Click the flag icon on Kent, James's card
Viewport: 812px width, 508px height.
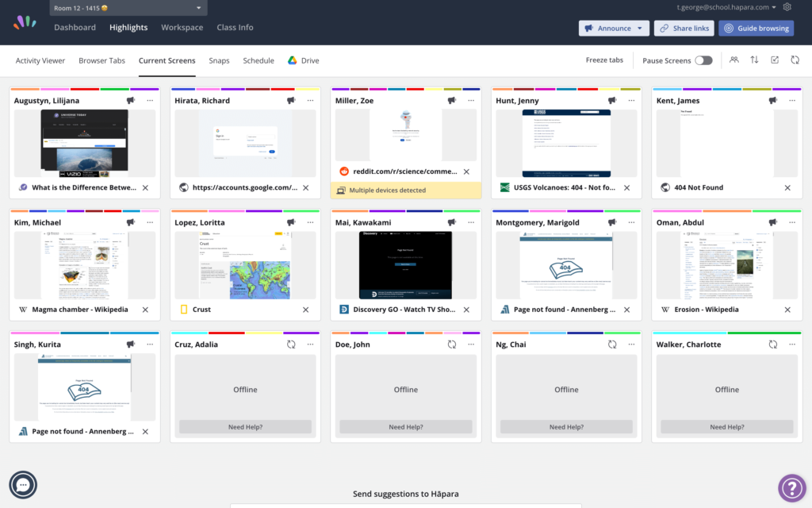pyautogui.click(x=772, y=100)
